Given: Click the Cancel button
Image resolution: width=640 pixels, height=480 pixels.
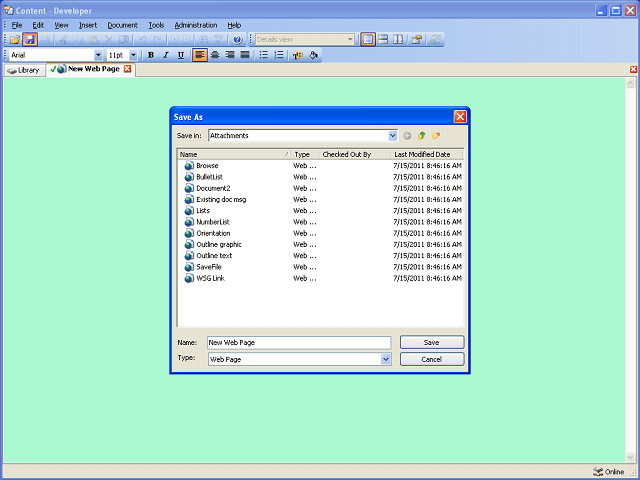Looking at the screenshot, I should [432, 360].
